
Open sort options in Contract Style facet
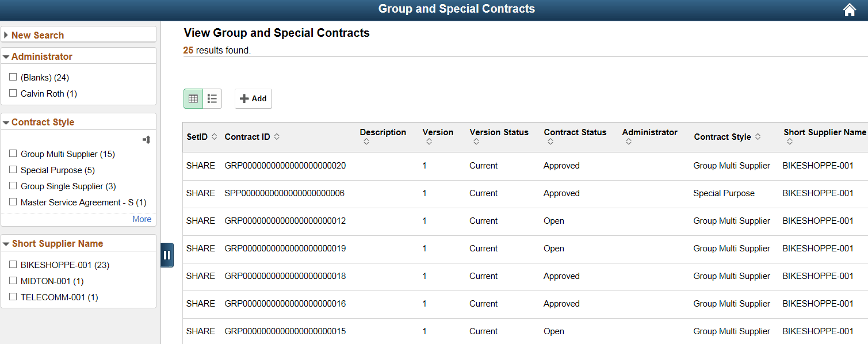[146, 139]
